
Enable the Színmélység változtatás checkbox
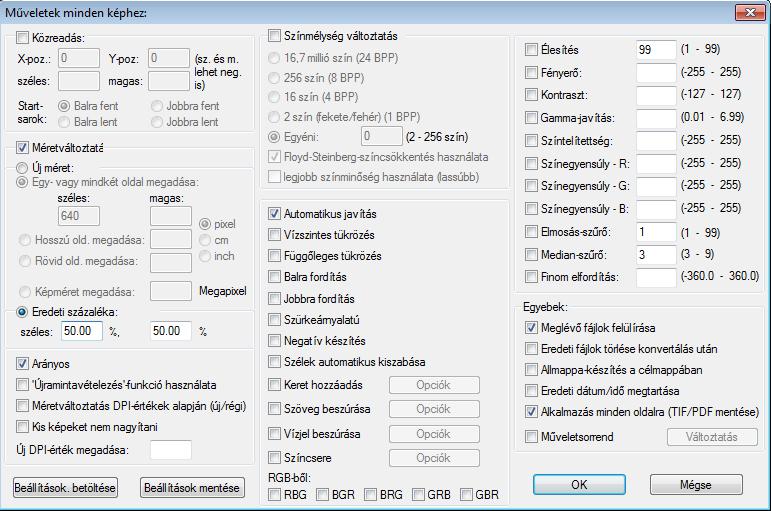pyautogui.click(x=275, y=36)
